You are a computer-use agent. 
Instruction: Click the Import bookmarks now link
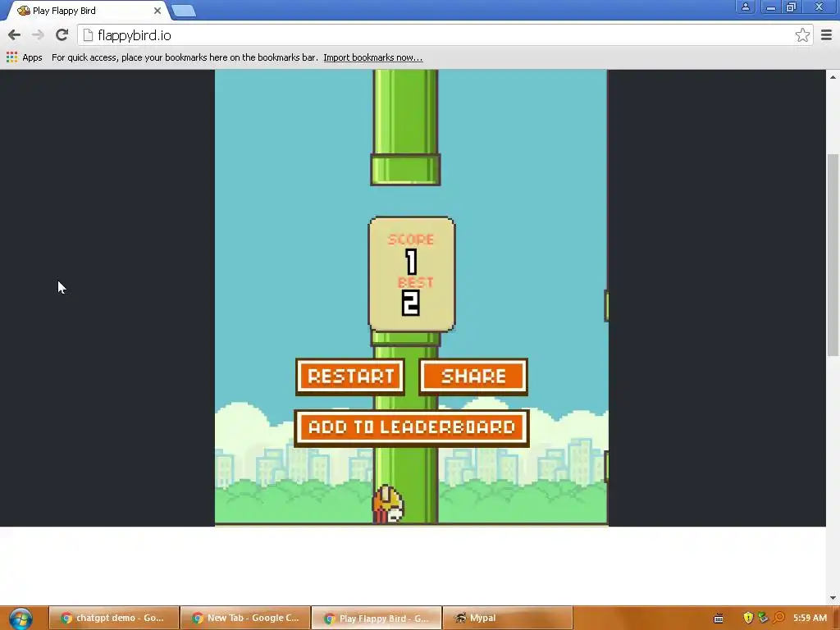coord(373,57)
